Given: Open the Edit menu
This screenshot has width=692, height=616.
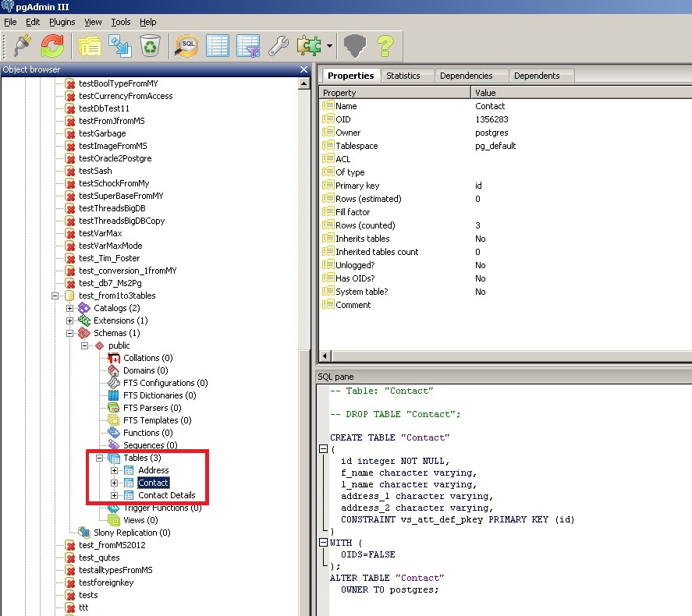Looking at the screenshot, I should 33,22.
